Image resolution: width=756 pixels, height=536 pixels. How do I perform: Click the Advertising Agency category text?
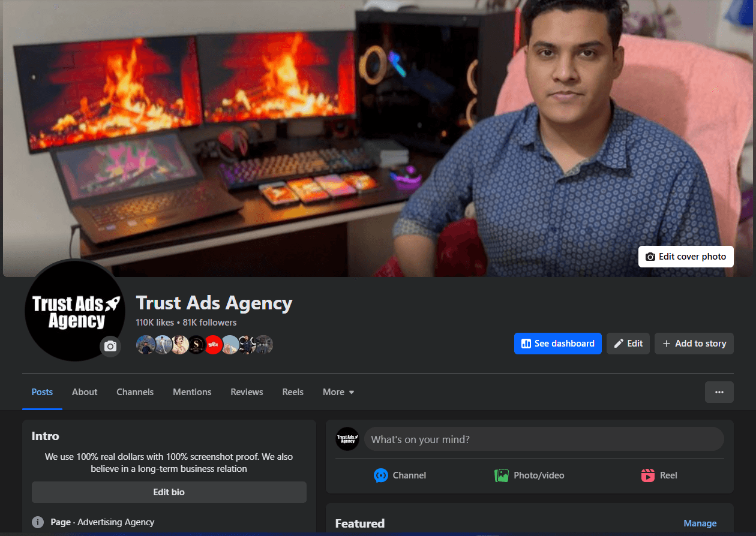116,522
